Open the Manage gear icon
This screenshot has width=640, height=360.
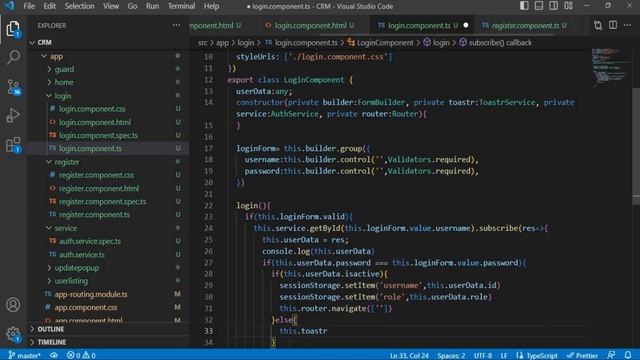point(13,334)
